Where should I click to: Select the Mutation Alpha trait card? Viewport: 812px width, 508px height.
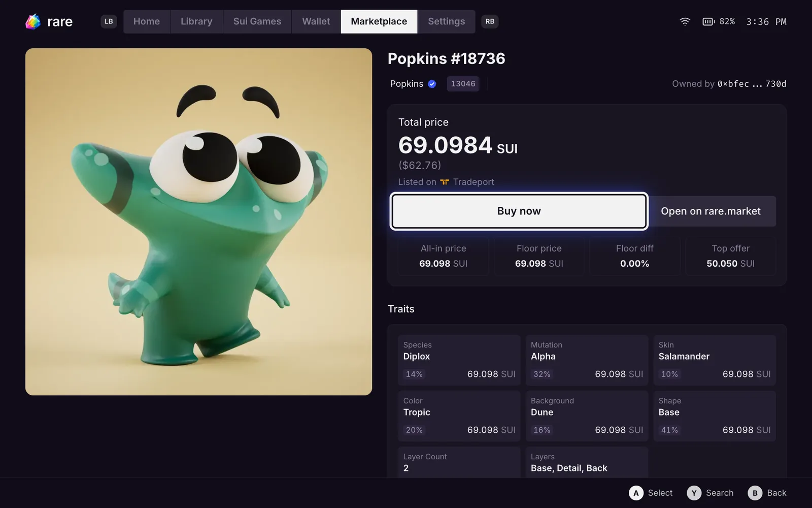tap(587, 360)
